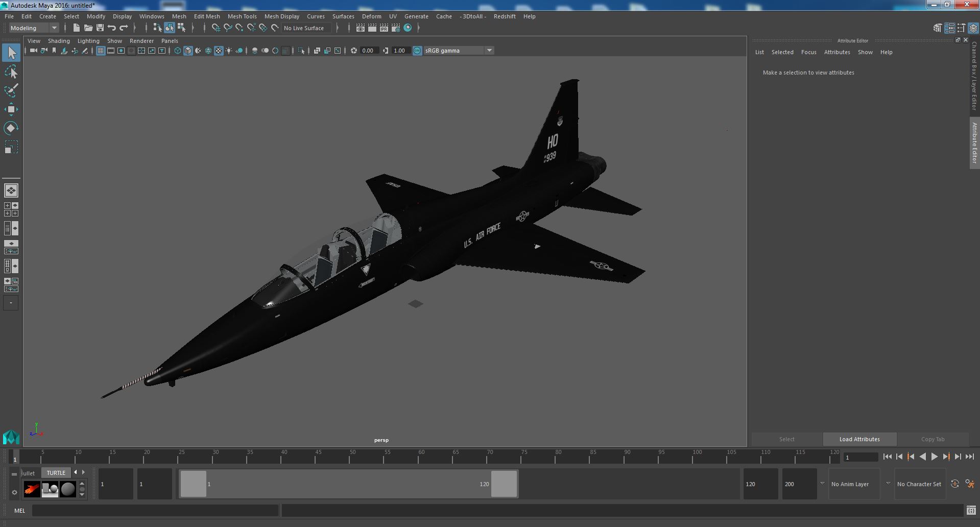The image size is (980, 527).
Task: Click the Load Attributes button
Action: pos(859,439)
